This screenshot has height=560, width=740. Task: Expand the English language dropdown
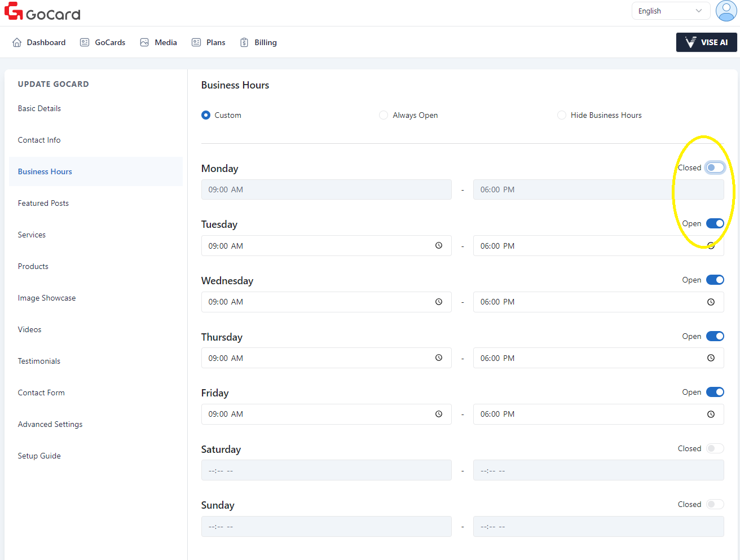[670, 11]
